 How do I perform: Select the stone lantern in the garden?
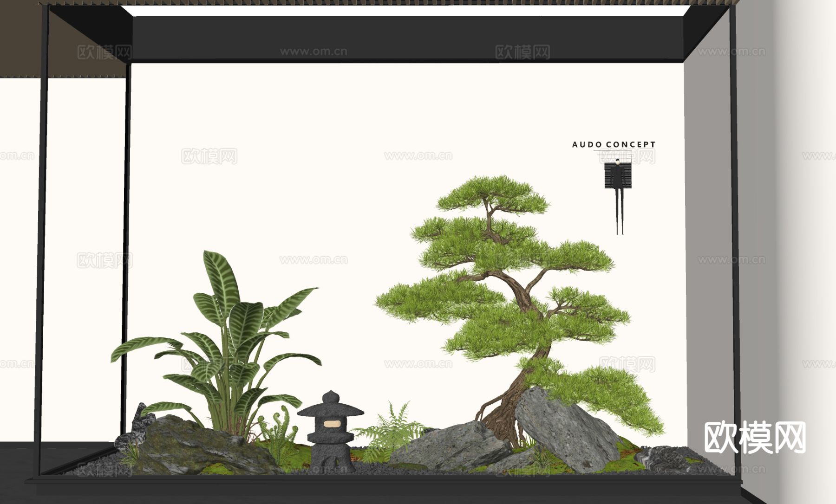(x=330, y=431)
